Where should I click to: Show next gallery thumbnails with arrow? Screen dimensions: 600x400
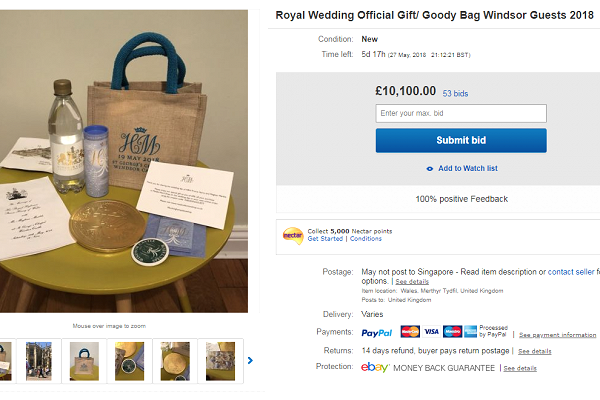(250, 360)
